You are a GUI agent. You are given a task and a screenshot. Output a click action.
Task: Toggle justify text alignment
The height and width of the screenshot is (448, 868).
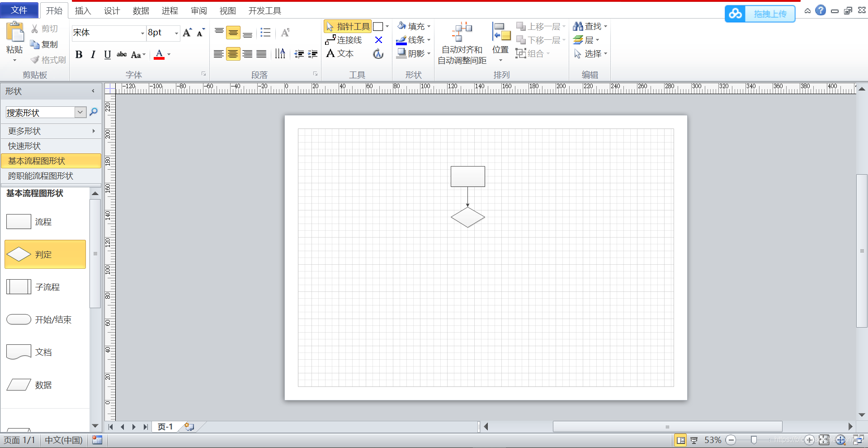261,54
